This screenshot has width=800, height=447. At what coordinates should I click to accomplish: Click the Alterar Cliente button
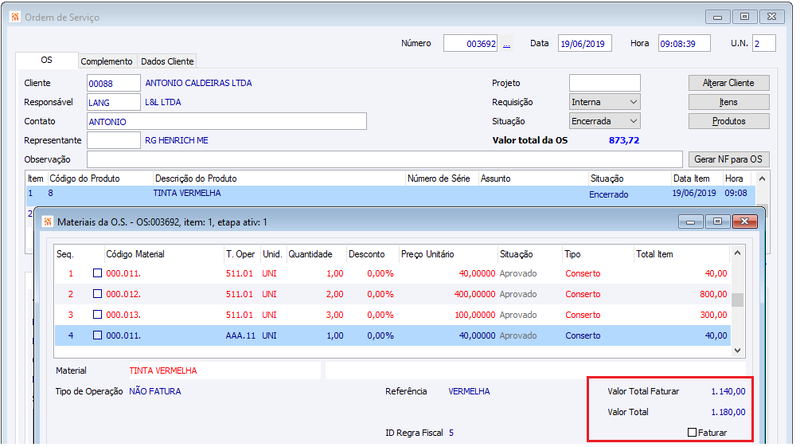point(729,83)
